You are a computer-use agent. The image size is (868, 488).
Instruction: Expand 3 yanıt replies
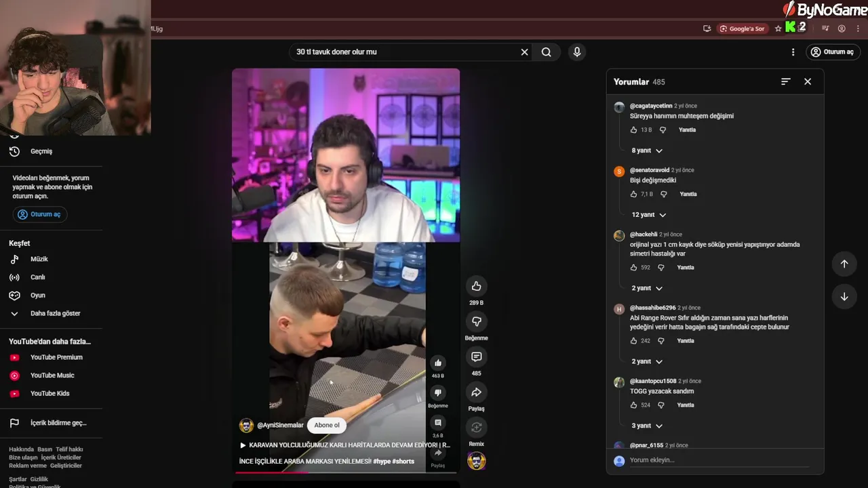pyautogui.click(x=647, y=426)
